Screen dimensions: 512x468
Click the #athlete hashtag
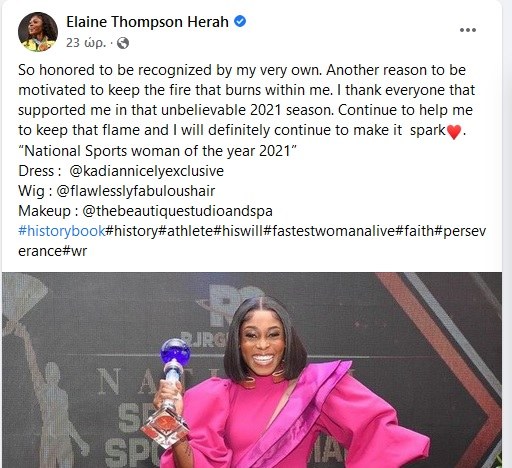(x=186, y=231)
